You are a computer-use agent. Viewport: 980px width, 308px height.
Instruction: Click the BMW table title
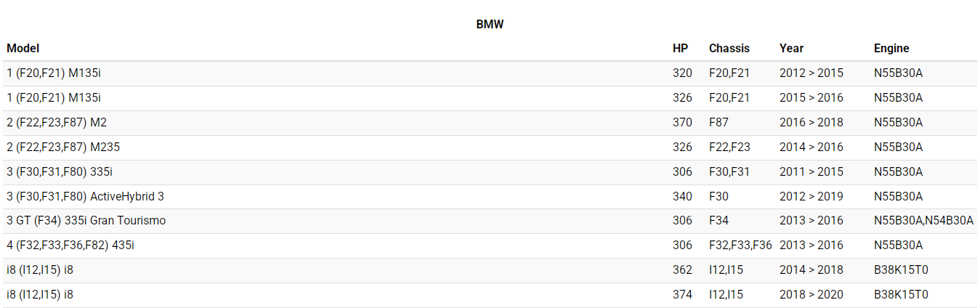click(x=490, y=25)
